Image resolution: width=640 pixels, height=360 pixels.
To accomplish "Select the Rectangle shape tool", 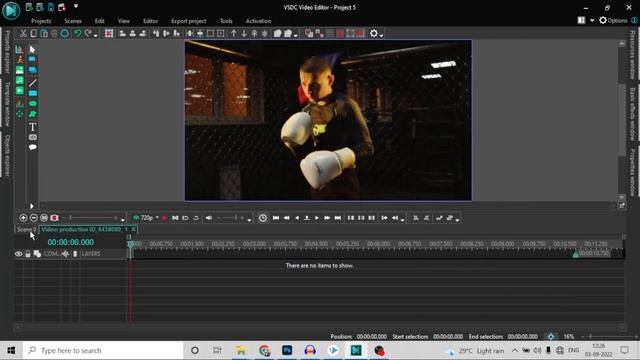I will coord(33,93).
